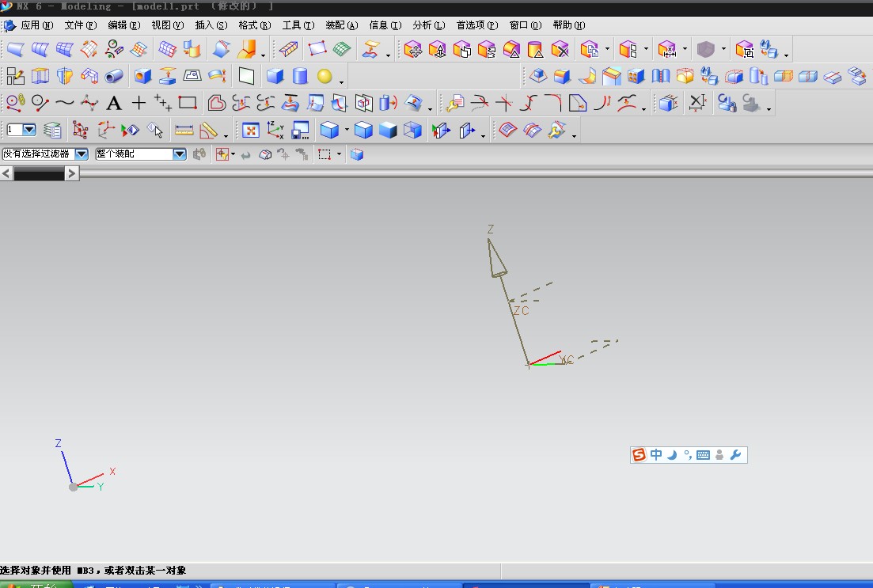This screenshot has width=873, height=588.
Task: Open the 帮助(H) menu
Action: click(x=568, y=25)
